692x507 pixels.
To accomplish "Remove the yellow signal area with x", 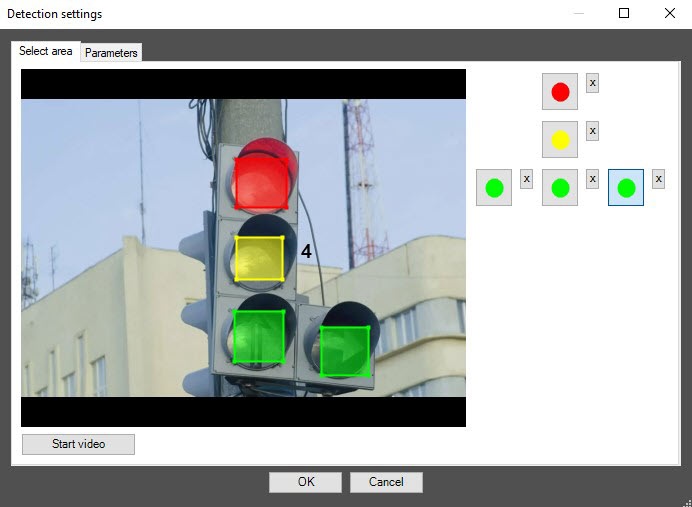I will 592,131.
